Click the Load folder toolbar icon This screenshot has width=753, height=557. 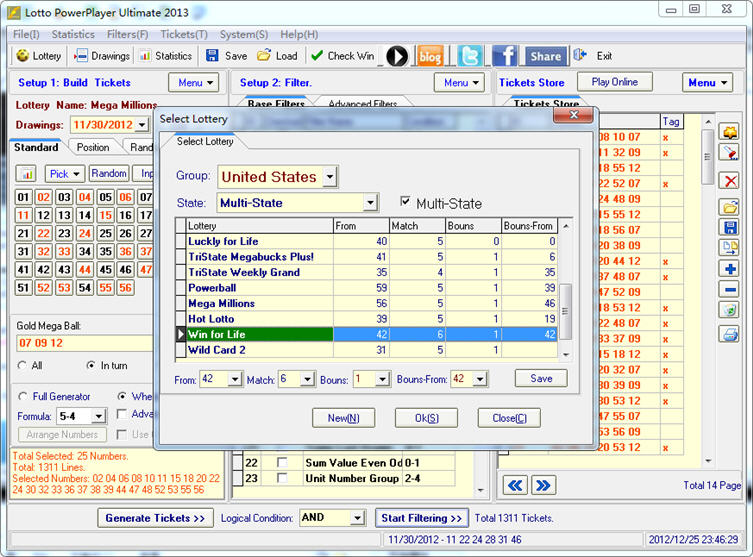[264, 56]
